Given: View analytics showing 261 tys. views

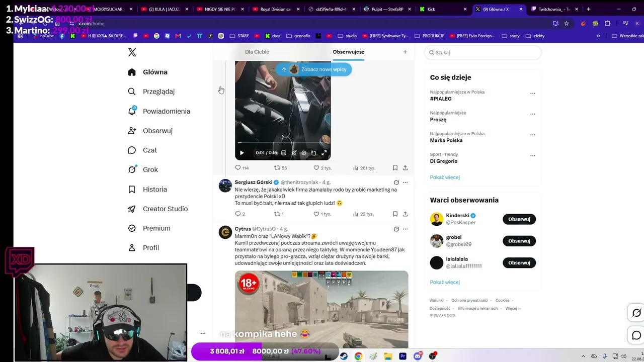Looking at the screenshot, I should pos(364,168).
